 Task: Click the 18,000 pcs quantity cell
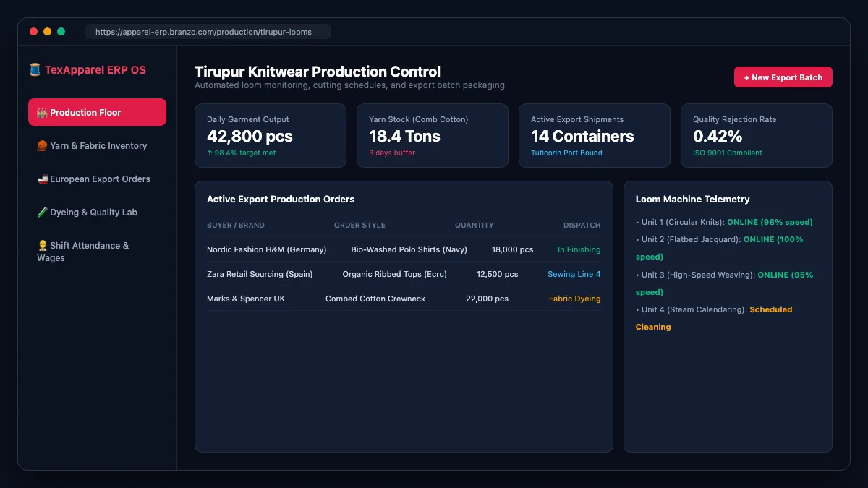(x=513, y=249)
